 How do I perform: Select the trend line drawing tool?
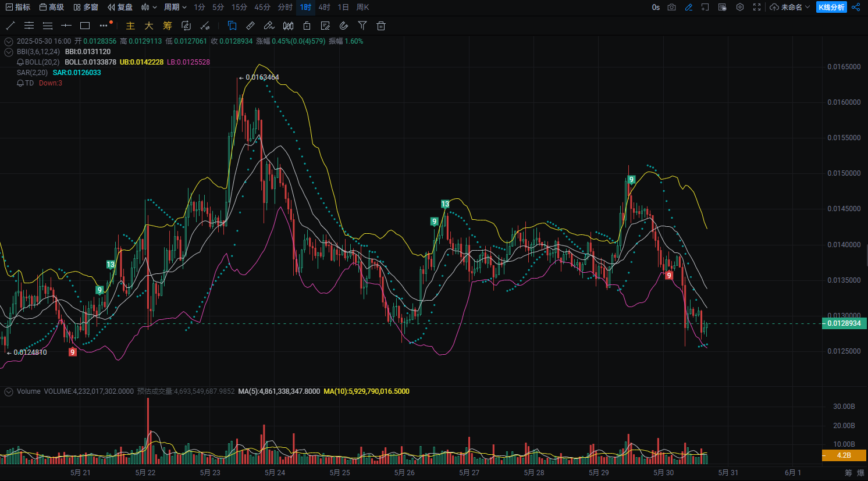(10, 26)
